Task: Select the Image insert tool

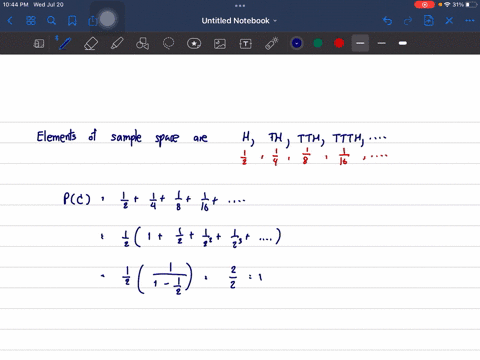Action: tap(220, 44)
